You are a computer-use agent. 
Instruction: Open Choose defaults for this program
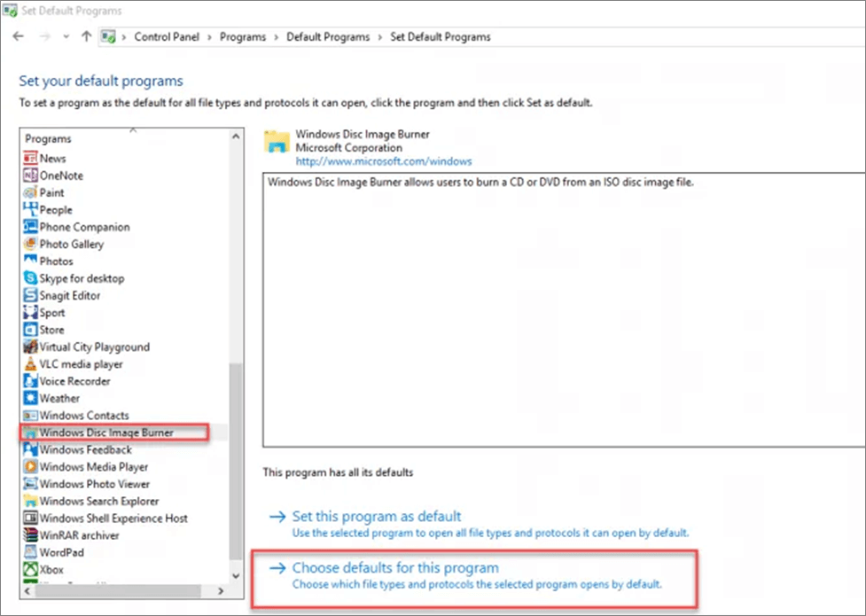click(x=395, y=567)
